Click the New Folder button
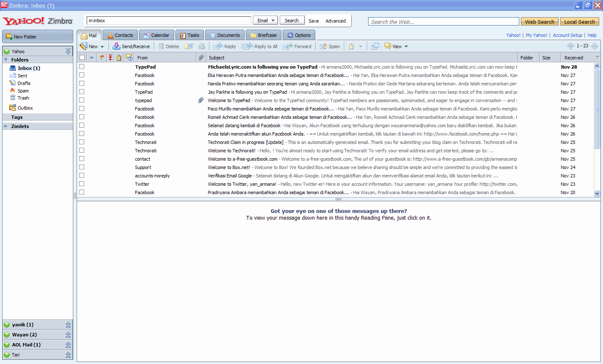The width and height of the screenshot is (603, 364). [x=38, y=36]
